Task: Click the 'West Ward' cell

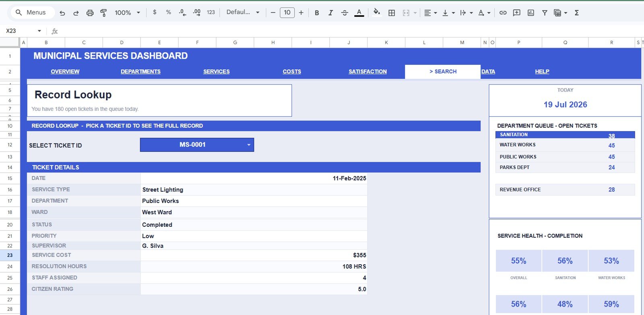Action: [x=254, y=212]
